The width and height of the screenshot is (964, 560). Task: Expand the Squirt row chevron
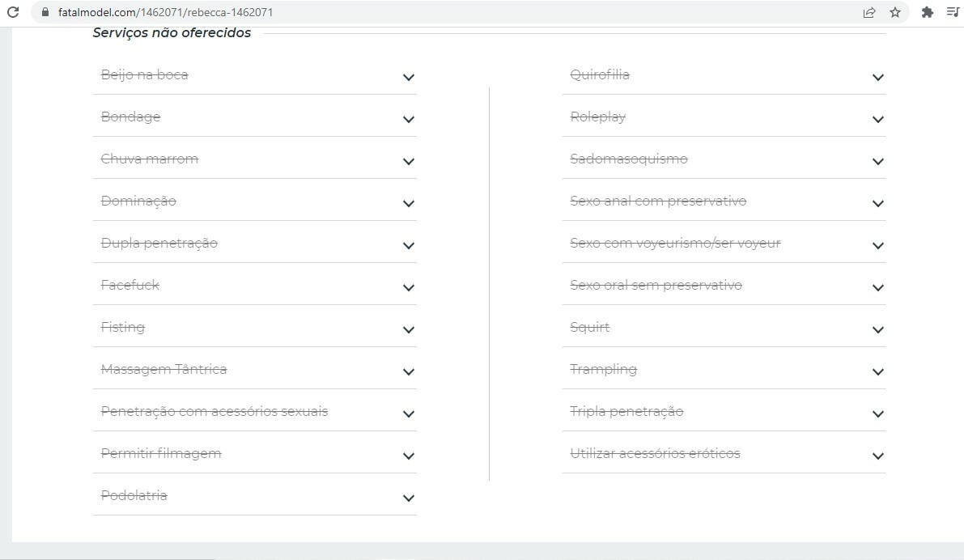878,330
